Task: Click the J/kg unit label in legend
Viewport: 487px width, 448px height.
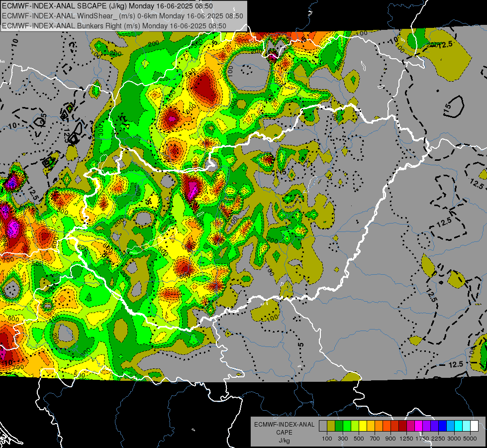Action: pos(284,441)
